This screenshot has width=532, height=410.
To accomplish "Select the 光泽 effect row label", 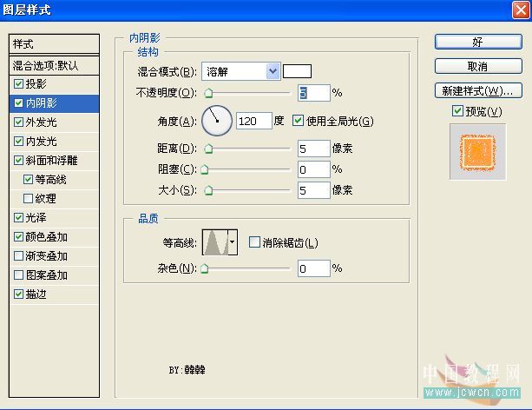I will click(x=36, y=217).
